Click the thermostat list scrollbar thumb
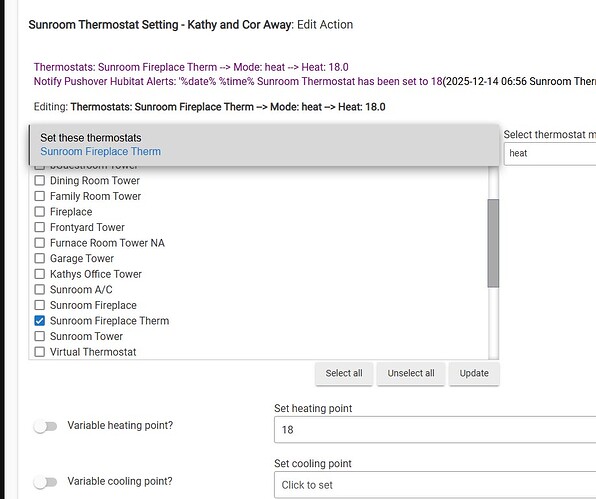 [x=493, y=243]
